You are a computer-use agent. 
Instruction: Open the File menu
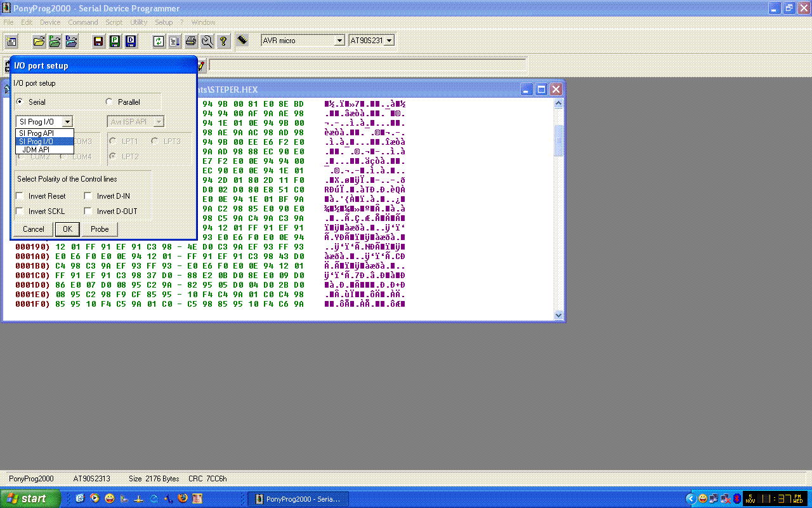[9, 22]
